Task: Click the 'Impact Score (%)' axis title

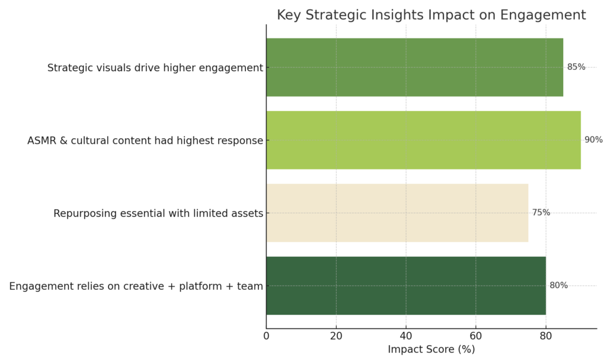Action: pos(431,350)
